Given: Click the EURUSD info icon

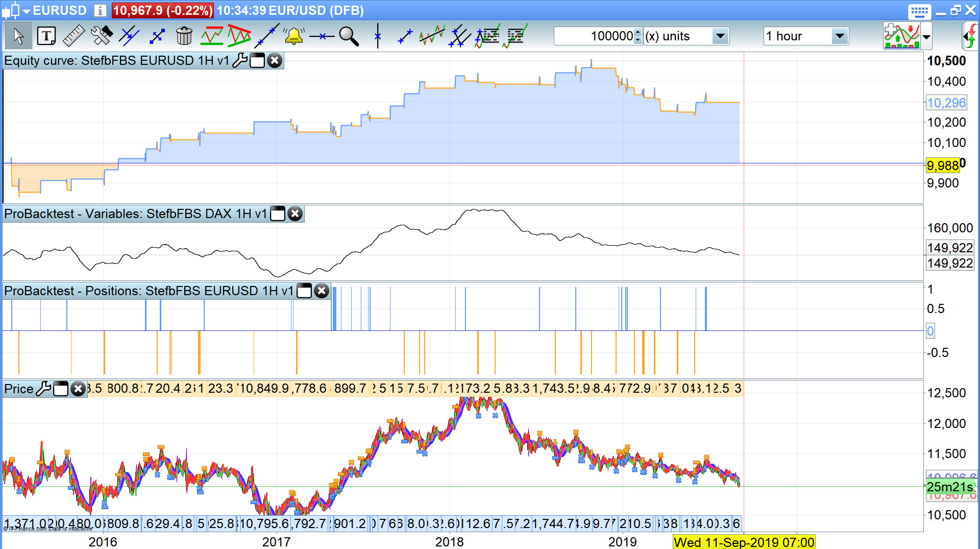Looking at the screenshot, I should point(101,10).
